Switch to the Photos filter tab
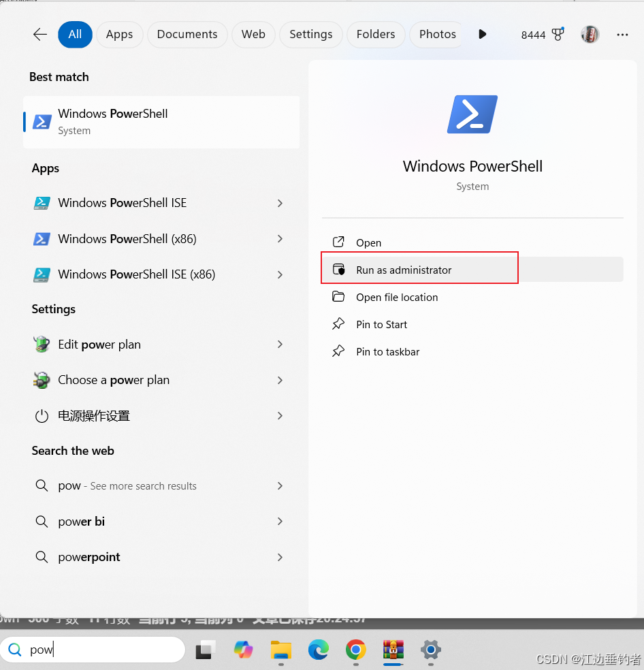This screenshot has height=670, width=644. pyautogui.click(x=437, y=34)
